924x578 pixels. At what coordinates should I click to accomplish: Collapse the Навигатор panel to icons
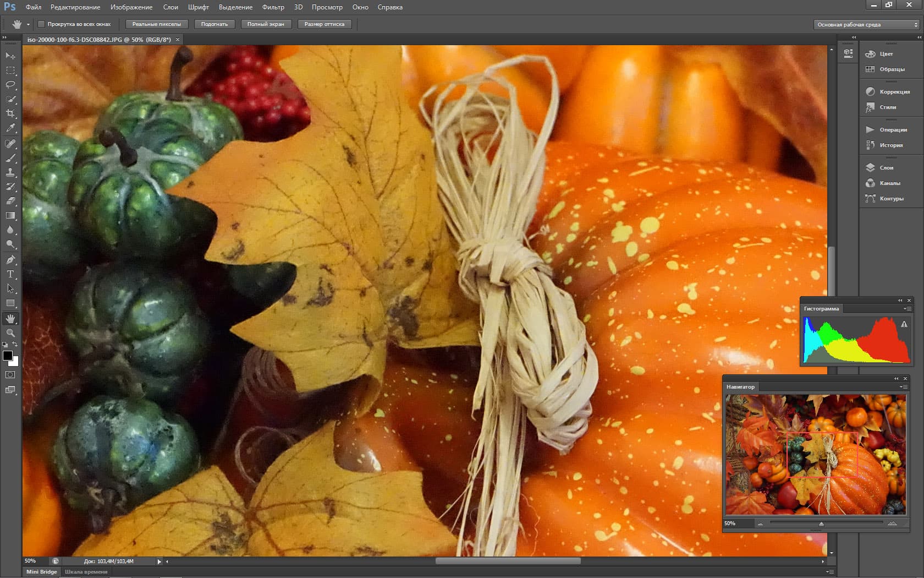coord(896,379)
